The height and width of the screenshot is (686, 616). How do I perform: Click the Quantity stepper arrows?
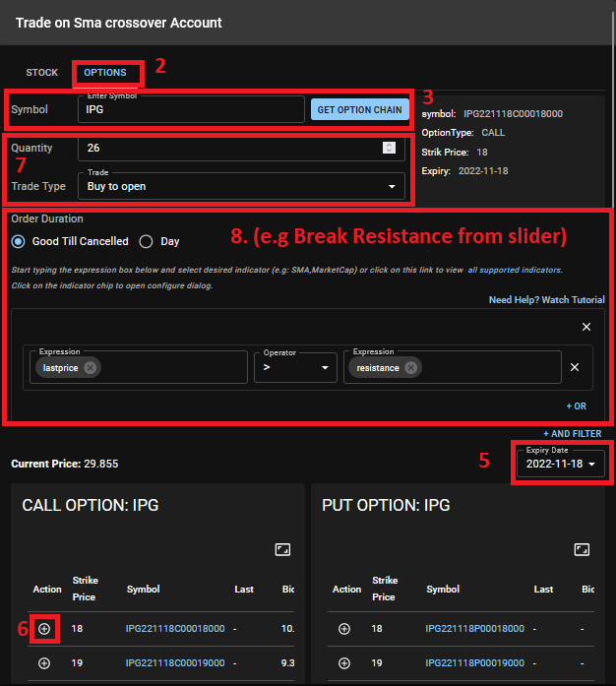(x=390, y=149)
